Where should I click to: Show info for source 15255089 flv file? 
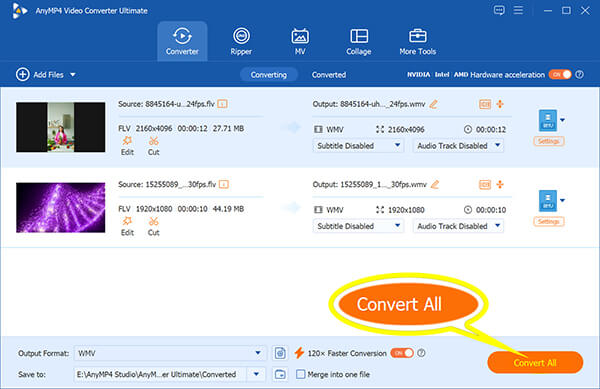pyautogui.click(x=224, y=184)
